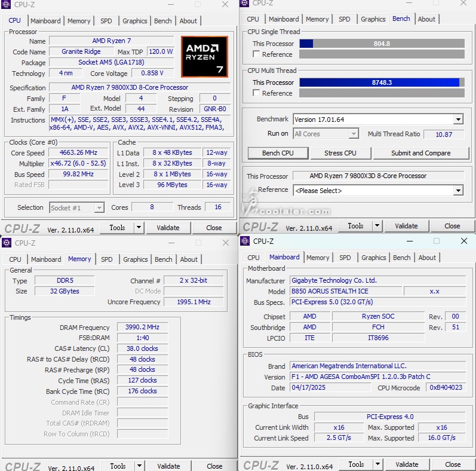The width and height of the screenshot is (476, 471).
Task: Click the Specification AMD Ryzen 7 9800X3D field
Action: coord(140,87)
